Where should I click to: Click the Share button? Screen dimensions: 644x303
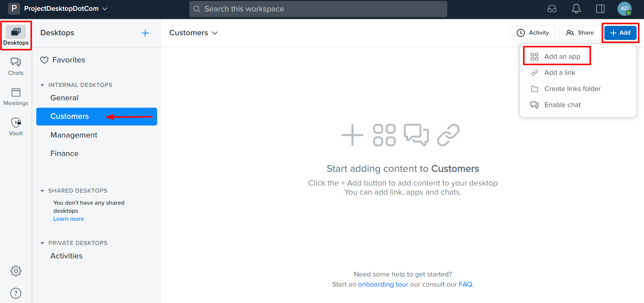coord(580,33)
